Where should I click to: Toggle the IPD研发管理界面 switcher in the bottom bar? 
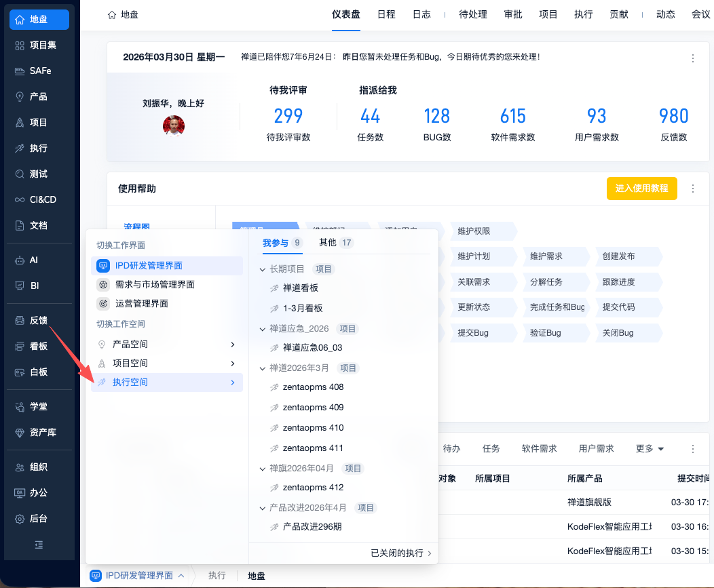pos(137,576)
